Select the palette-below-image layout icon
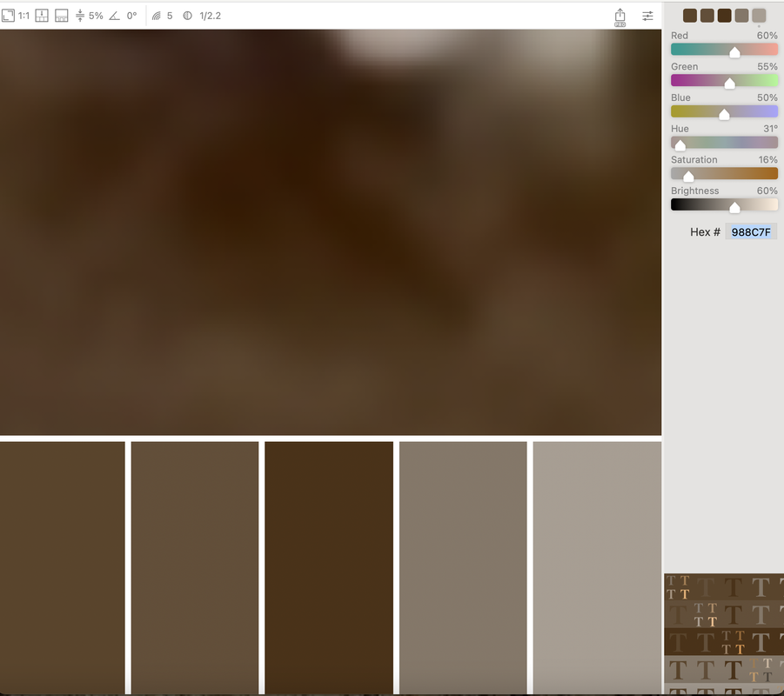The width and height of the screenshot is (784, 696). tap(42, 16)
